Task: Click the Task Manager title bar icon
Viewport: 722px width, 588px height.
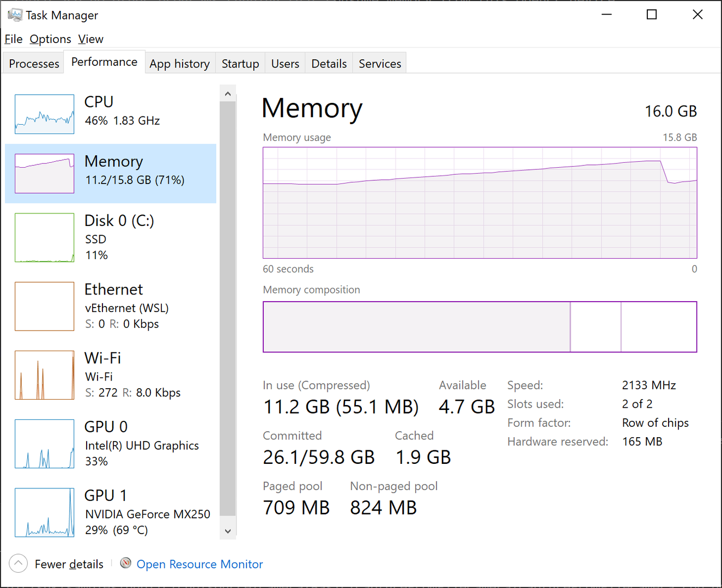Action: (15, 15)
